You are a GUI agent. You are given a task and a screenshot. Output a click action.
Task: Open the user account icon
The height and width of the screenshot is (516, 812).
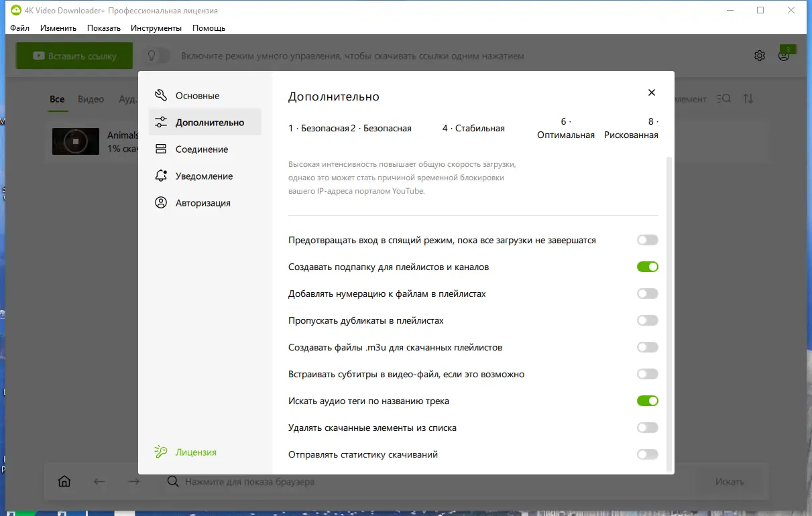click(x=783, y=56)
